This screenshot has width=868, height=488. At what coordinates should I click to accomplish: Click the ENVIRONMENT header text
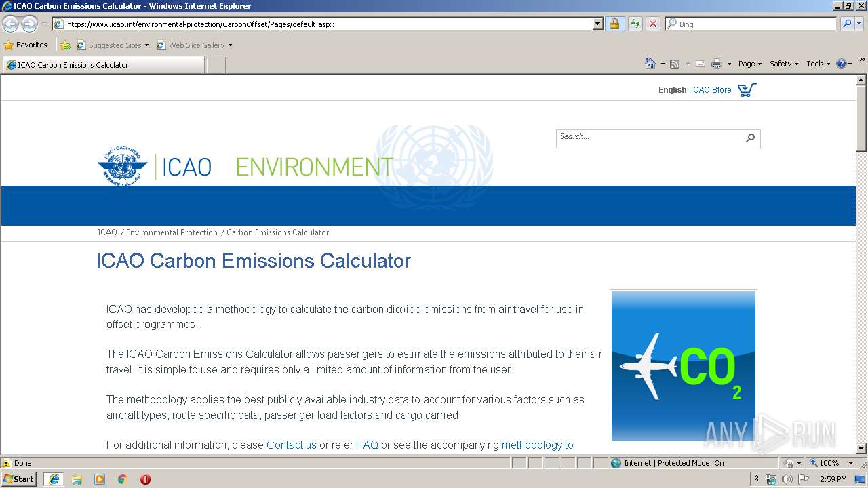314,167
